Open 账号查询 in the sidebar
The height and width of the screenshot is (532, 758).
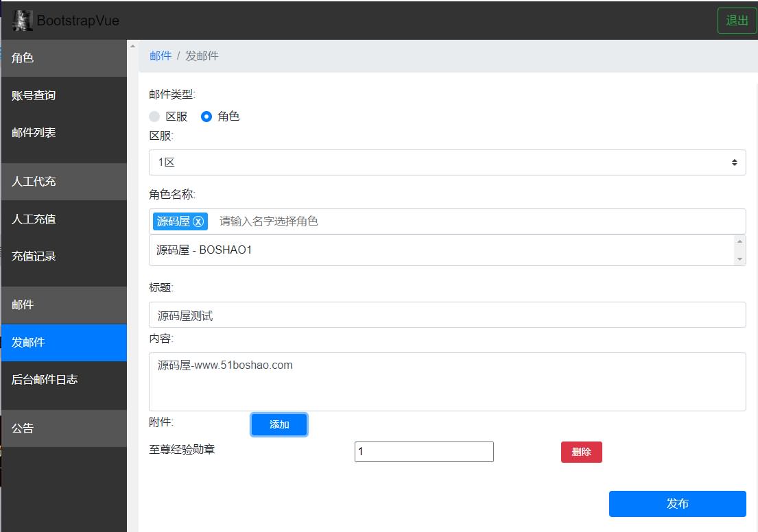click(x=34, y=95)
